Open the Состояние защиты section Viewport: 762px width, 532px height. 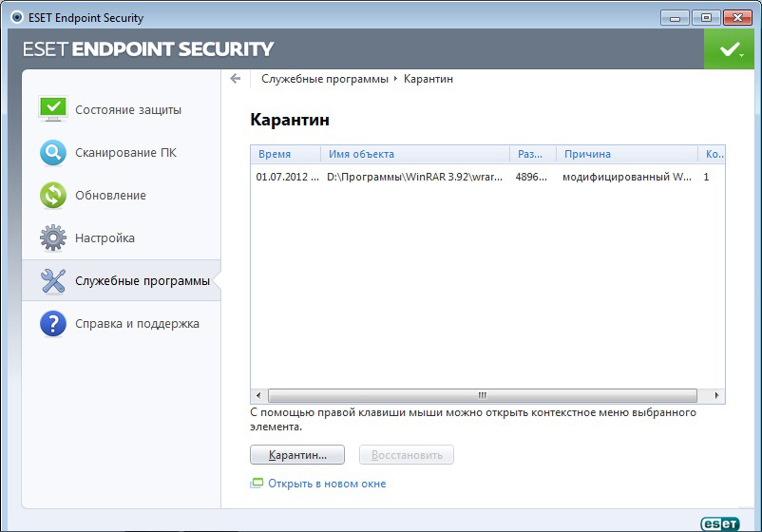(x=128, y=109)
